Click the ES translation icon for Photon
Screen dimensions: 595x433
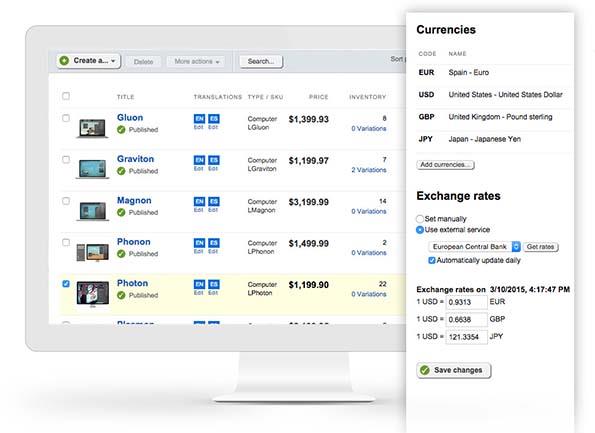(x=214, y=284)
